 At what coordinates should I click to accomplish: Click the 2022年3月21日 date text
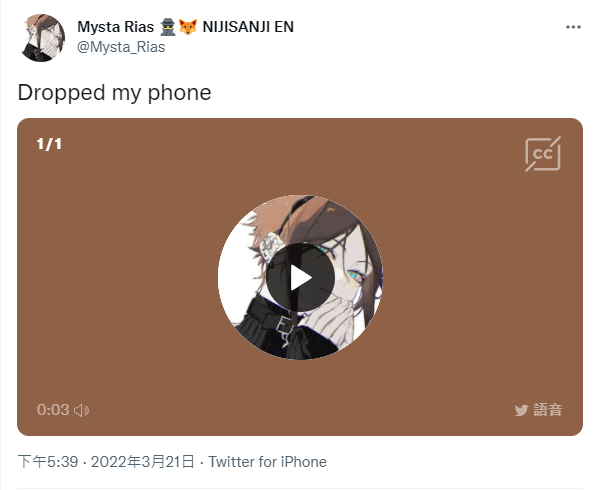(x=143, y=462)
